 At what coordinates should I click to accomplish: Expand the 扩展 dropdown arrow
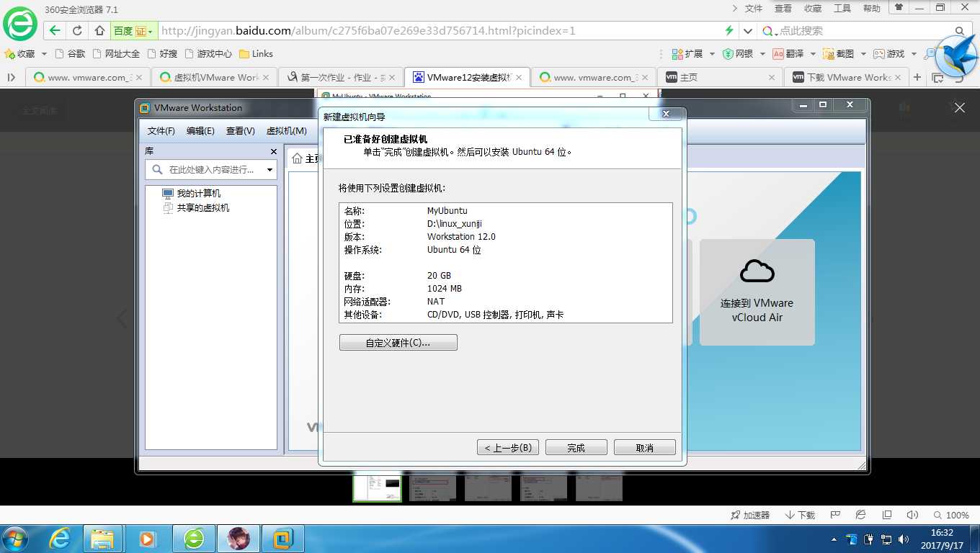[712, 54]
